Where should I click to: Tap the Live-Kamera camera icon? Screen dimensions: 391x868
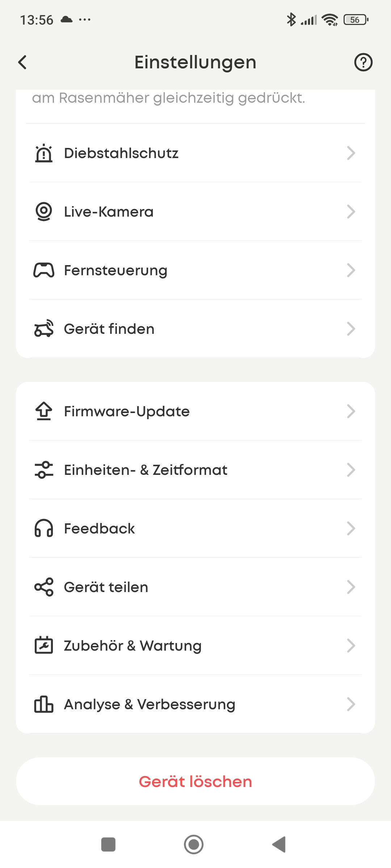coord(44,212)
